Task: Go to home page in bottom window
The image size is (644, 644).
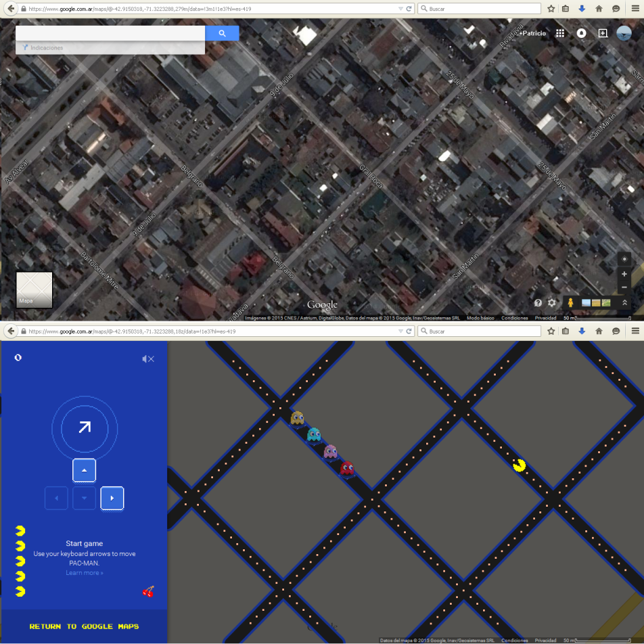Action: pos(599,331)
